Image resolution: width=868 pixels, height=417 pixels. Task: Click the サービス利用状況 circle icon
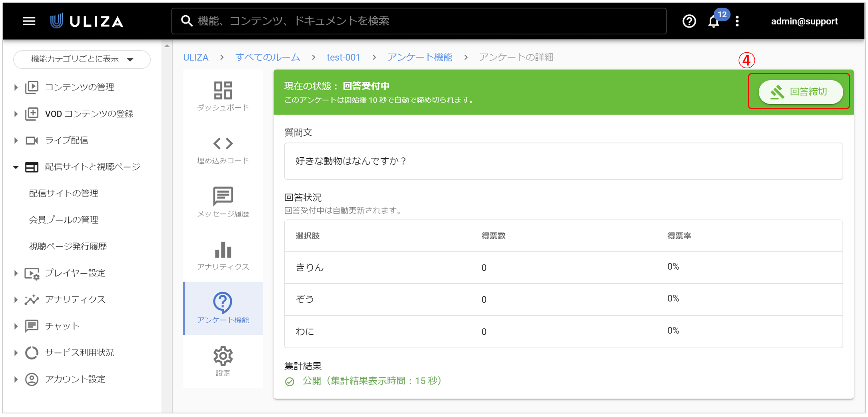pos(32,353)
